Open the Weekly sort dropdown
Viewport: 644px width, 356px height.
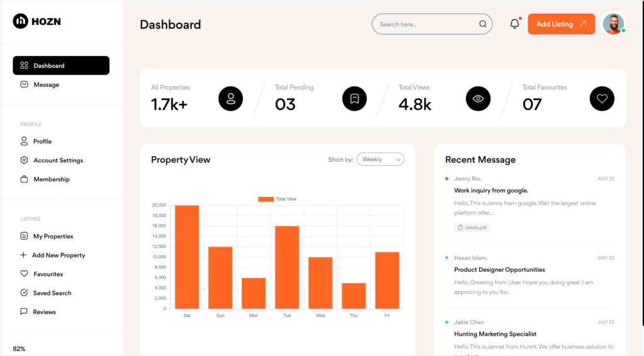coord(380,159)
